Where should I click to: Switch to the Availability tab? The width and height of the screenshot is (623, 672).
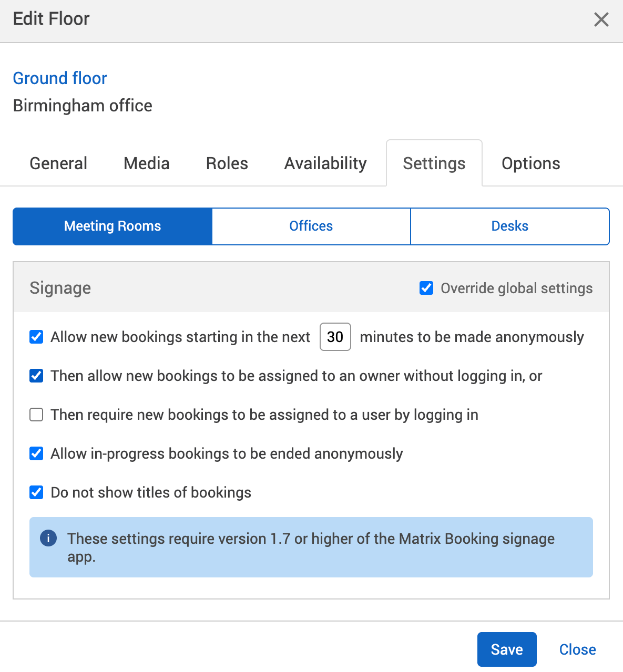click(x=325, y=163)
